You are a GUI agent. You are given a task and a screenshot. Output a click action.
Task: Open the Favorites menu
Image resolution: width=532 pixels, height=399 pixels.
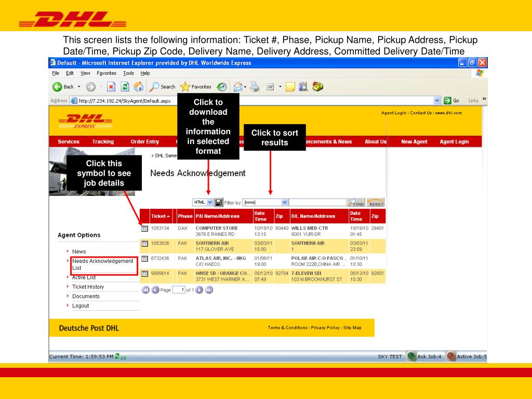[106, 73]
